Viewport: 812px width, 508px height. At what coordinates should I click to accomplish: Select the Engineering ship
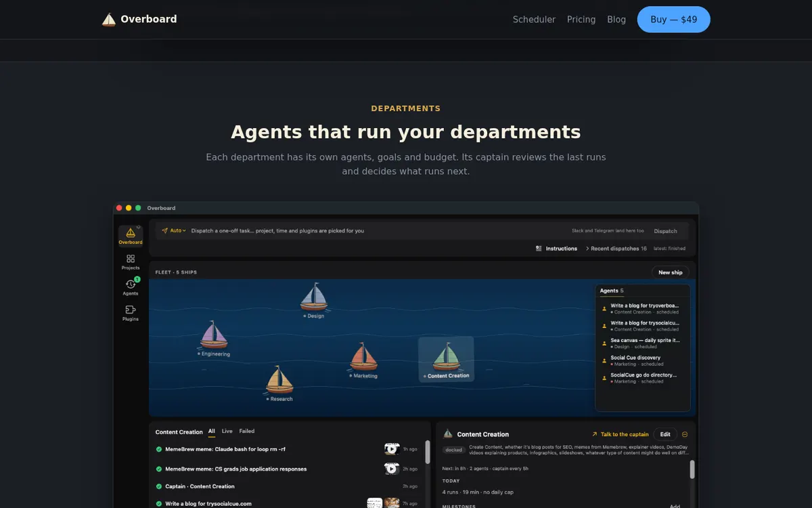click(214, 339)
